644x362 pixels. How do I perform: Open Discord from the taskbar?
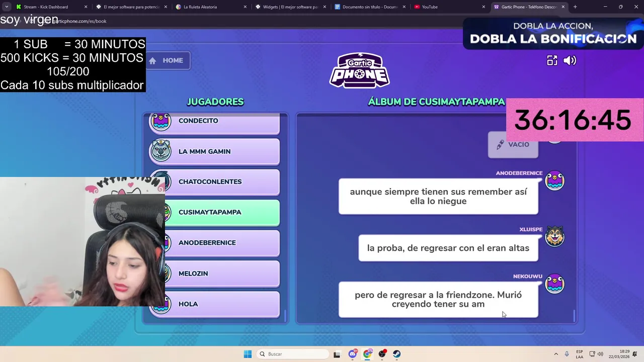point(353,354)
